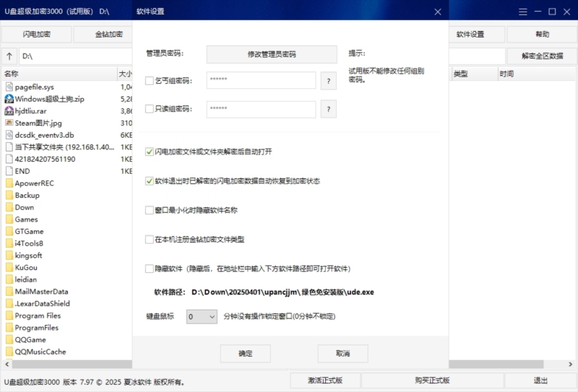Select the ApowerREC folder icon
The height and width of the screenshot is (392, 578).
click(9, 183)
